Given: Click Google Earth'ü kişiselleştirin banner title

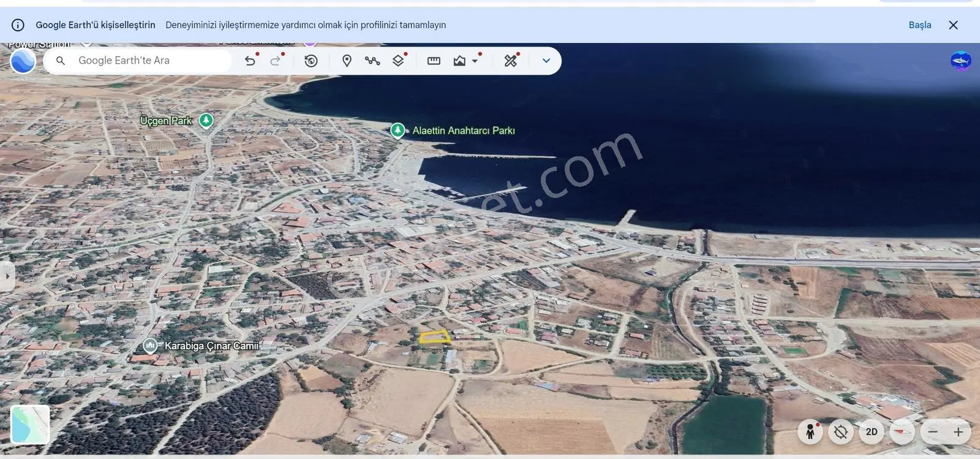Looking at the screenshot, I should (x=96, y=25).
